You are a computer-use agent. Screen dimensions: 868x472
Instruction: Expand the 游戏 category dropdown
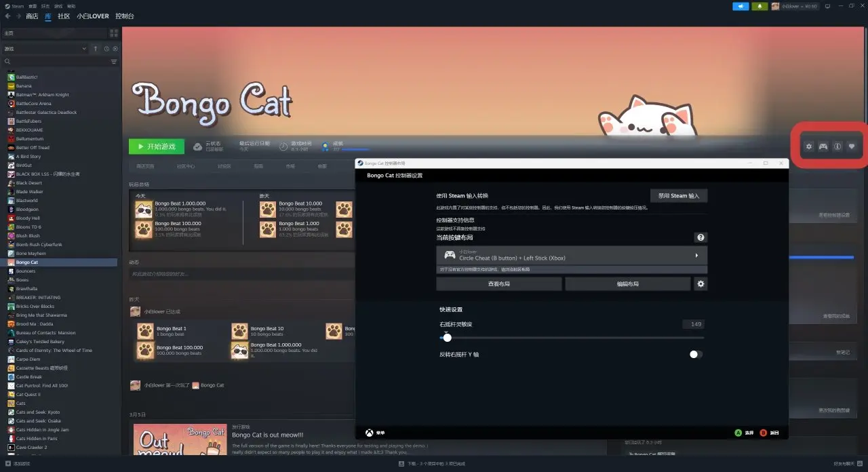84,49
